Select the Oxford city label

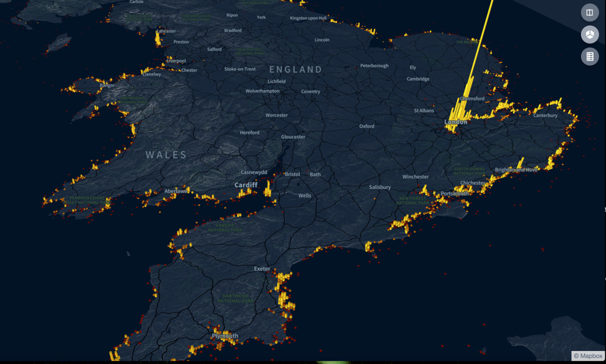click(x=366, y=126)
